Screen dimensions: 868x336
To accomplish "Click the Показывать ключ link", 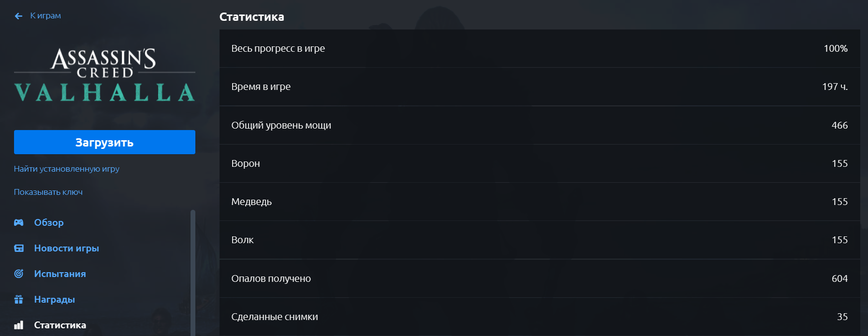I will point(48,192).
